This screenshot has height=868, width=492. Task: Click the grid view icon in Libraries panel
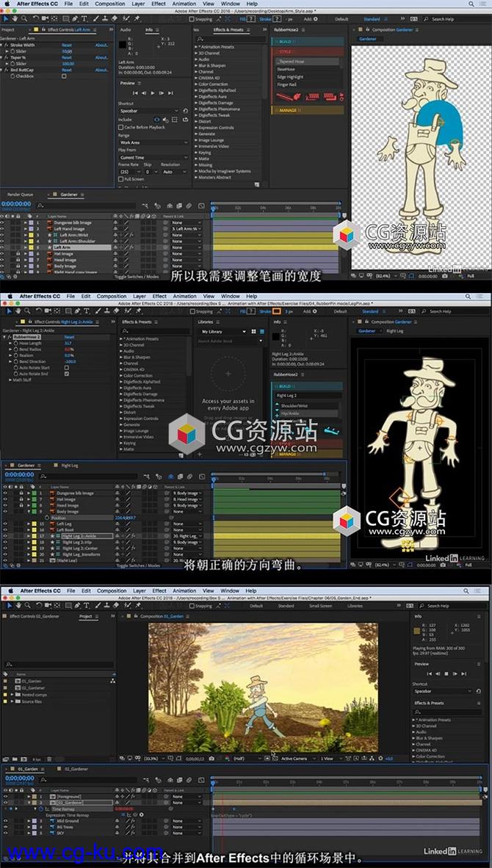coord(254,332)
